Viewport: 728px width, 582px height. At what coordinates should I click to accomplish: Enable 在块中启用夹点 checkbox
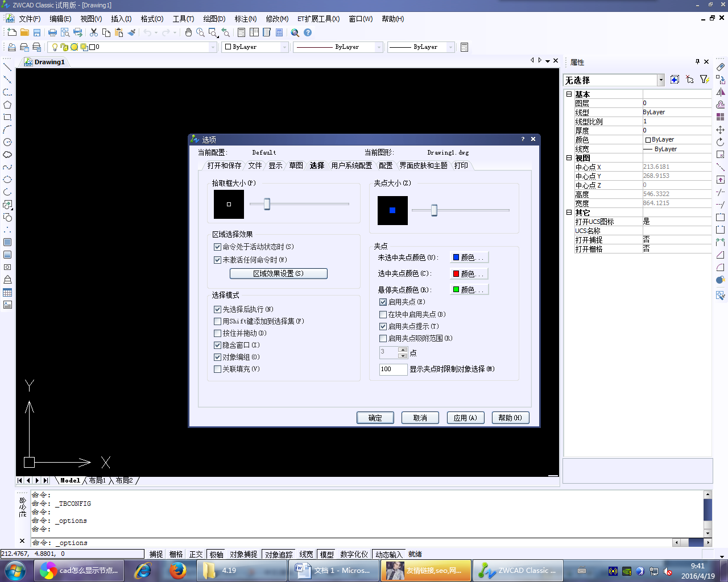tap(383, 314)
